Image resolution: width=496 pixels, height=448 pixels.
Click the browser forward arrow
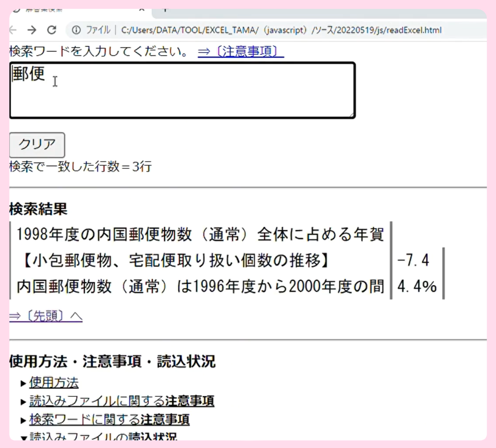coord(32,30)
